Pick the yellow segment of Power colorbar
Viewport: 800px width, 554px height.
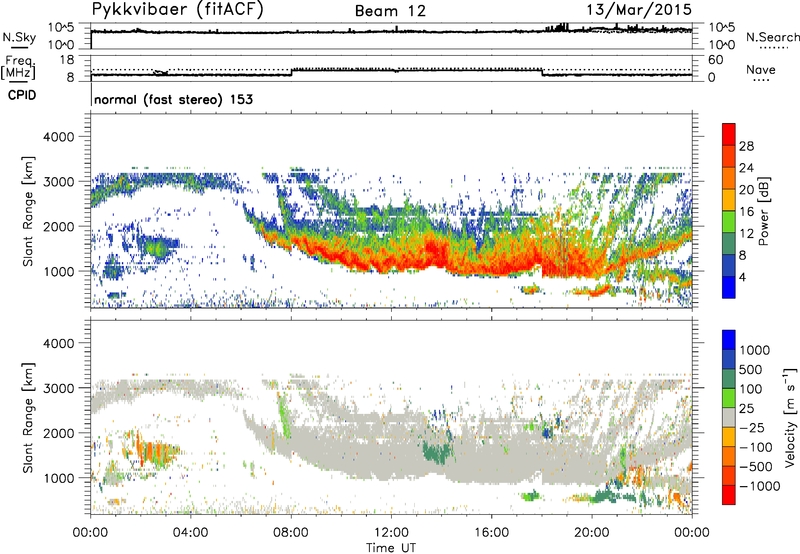(729, 200)
